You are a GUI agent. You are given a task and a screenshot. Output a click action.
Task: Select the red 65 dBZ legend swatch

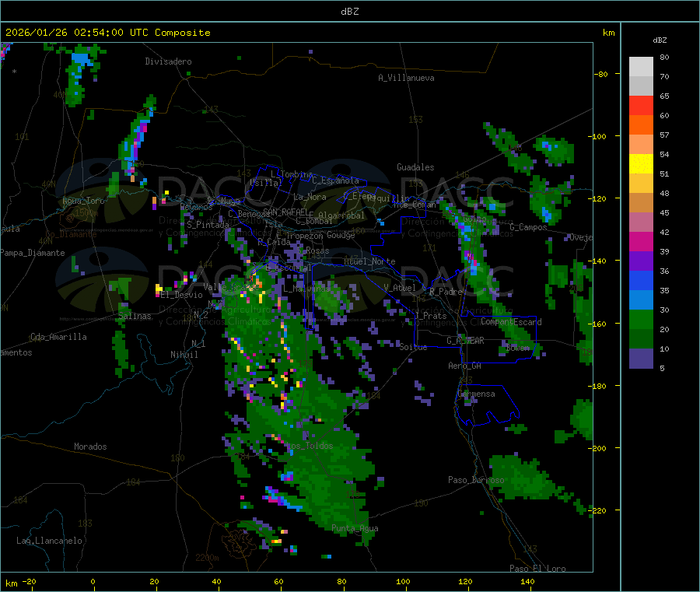(x=641, y=105)
